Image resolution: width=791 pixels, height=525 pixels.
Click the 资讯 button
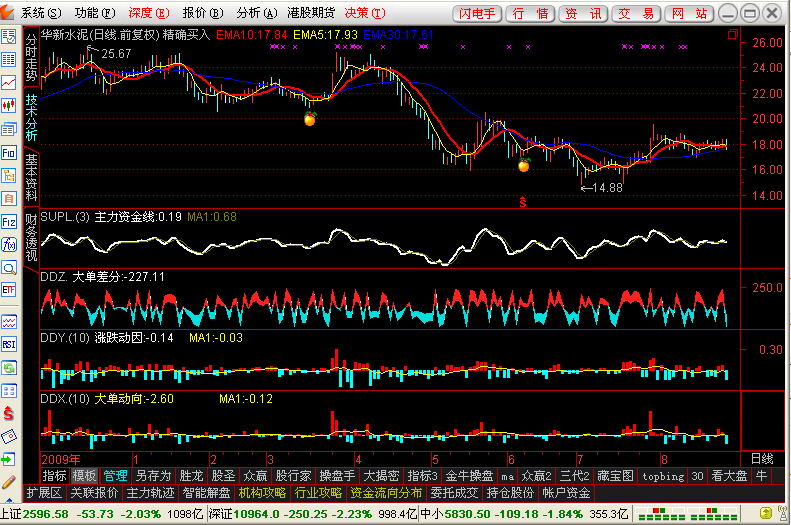[583, 14]
